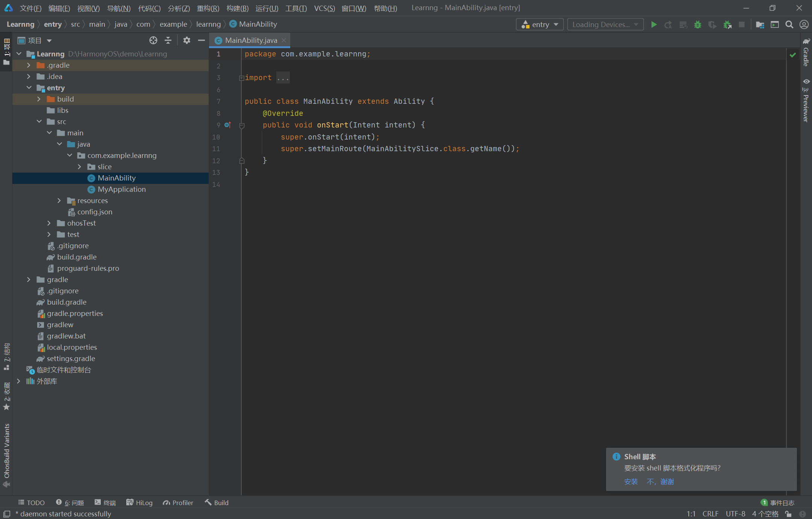Open the 事件日志 event log
812x519 pixels.
tap(777, 502)
